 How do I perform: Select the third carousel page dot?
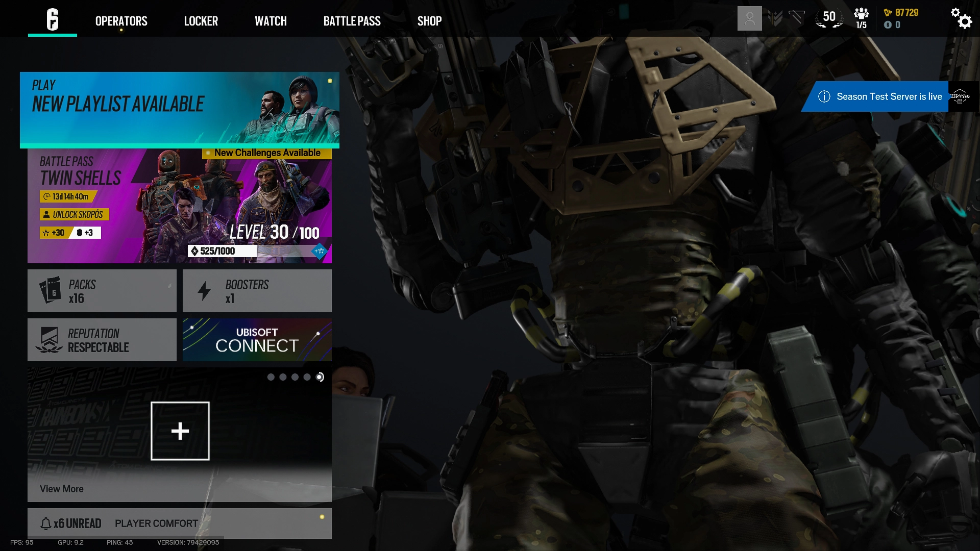(x=295, y=377)
